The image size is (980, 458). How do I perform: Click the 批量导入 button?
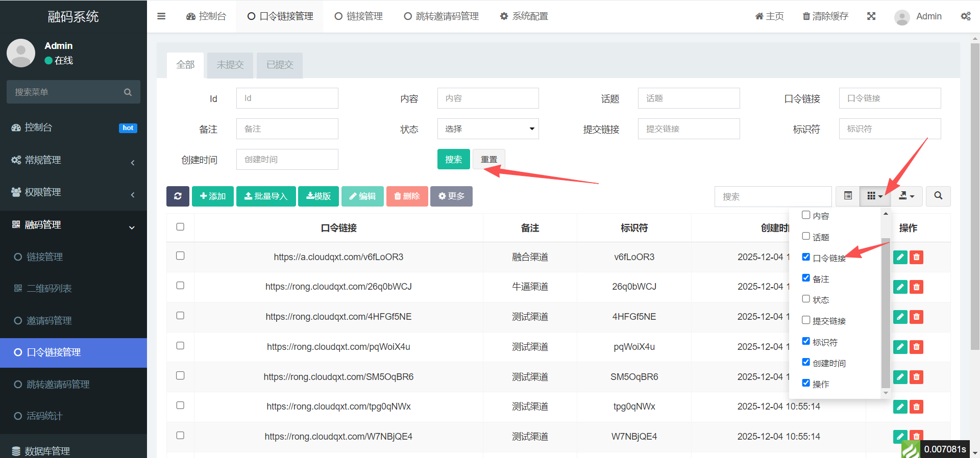coord(266,196)
